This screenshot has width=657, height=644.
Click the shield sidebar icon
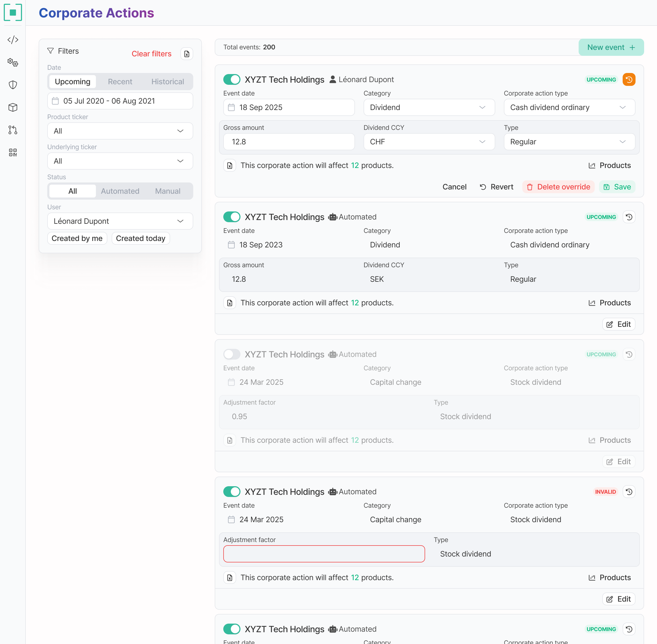coord(13,85)
